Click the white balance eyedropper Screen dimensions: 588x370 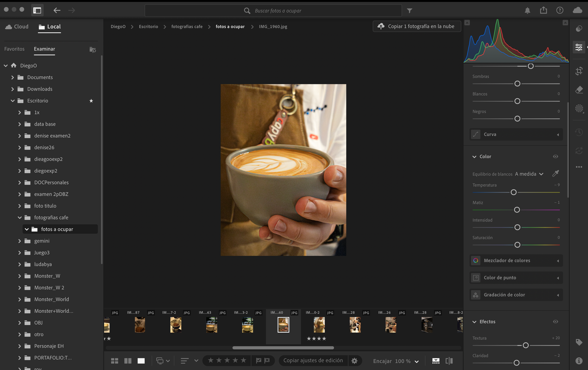[x=555, y=174]
